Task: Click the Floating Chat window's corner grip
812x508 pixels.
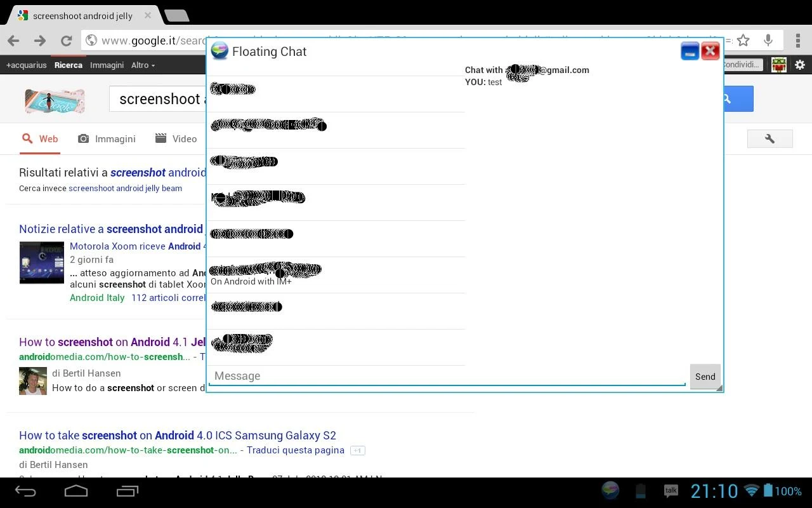Action: 719,387
